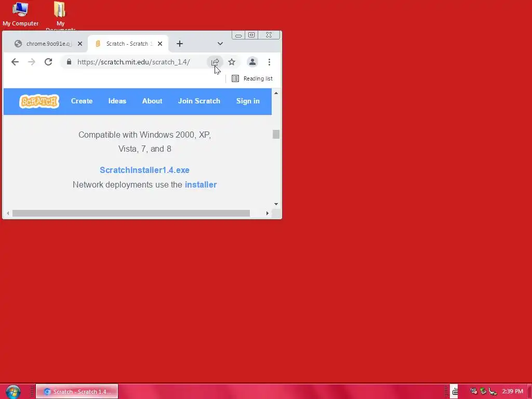Open the Chrome profile avatar

(x=252, y=62)
